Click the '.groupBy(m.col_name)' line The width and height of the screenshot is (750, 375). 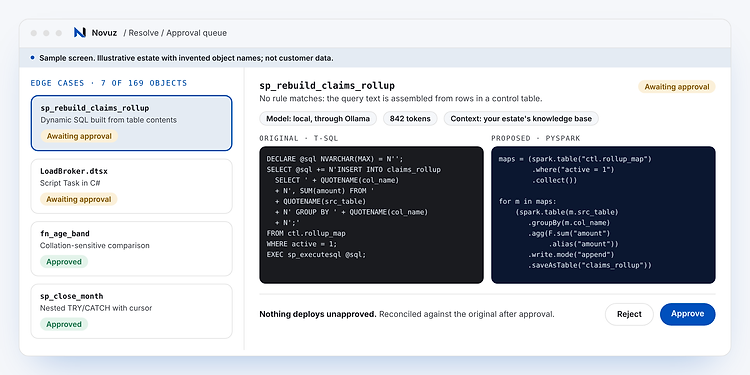(569, 223)
